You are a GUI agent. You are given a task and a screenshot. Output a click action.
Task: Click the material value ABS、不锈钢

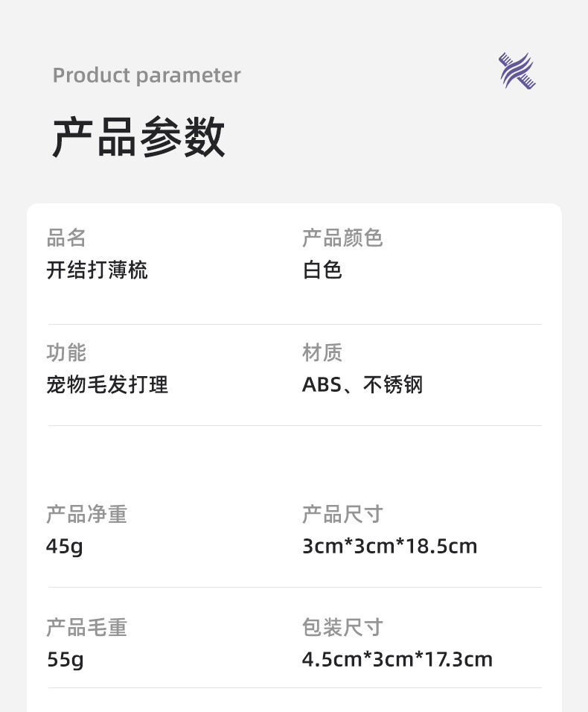point(362,385)
